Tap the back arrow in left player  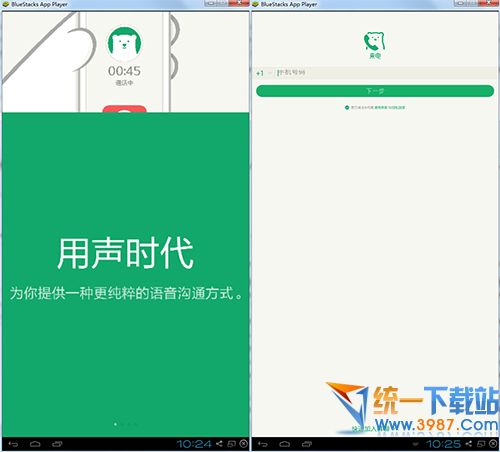[x=13, y=444]
